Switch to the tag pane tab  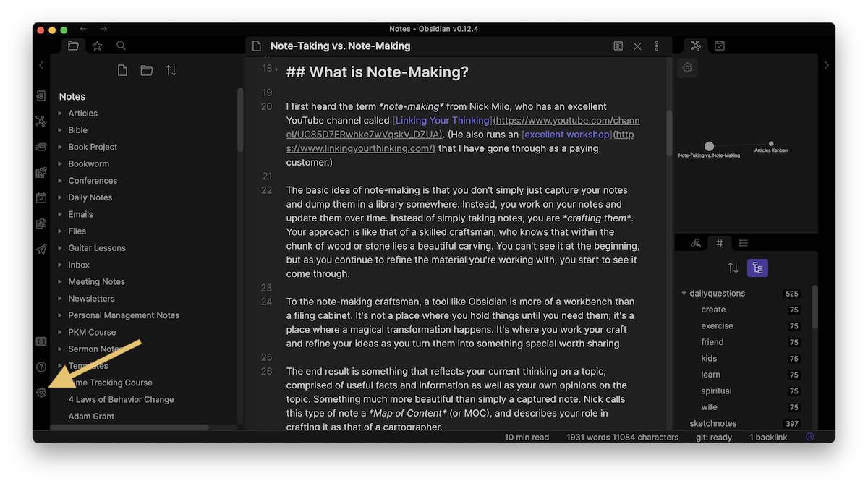pos(720,243)
